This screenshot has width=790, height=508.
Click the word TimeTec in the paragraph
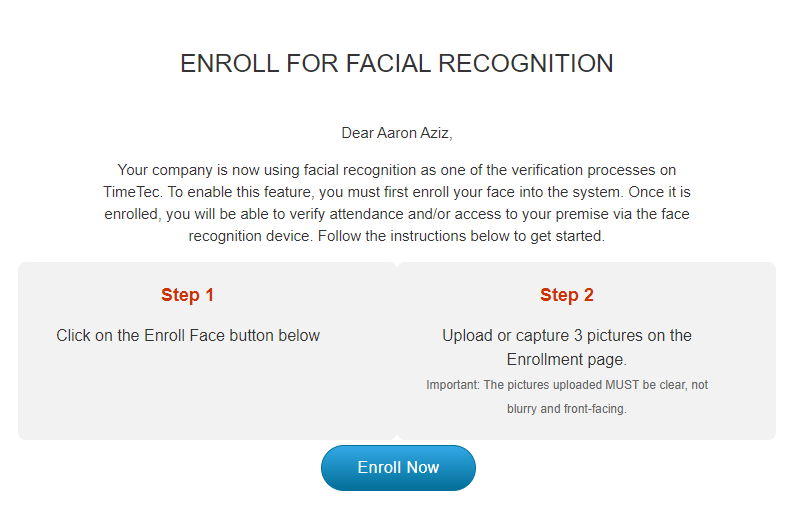[x=131, y=192]
